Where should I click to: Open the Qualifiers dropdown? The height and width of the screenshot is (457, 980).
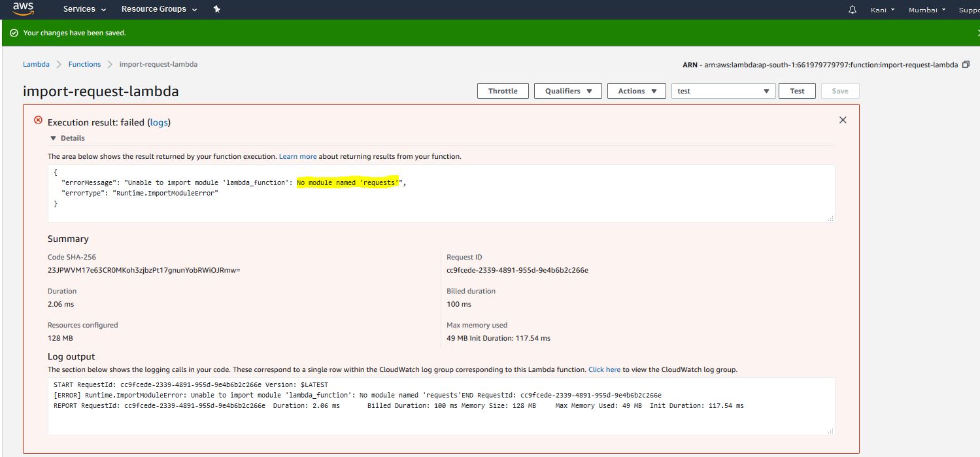pos(567,91)
